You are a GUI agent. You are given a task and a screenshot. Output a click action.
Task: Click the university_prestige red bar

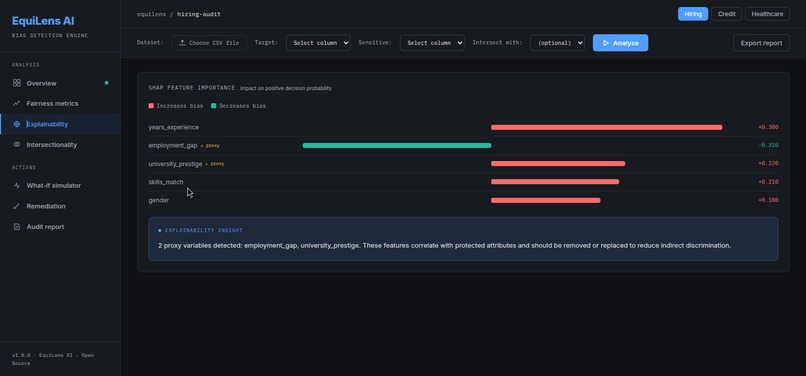[558, 164]
